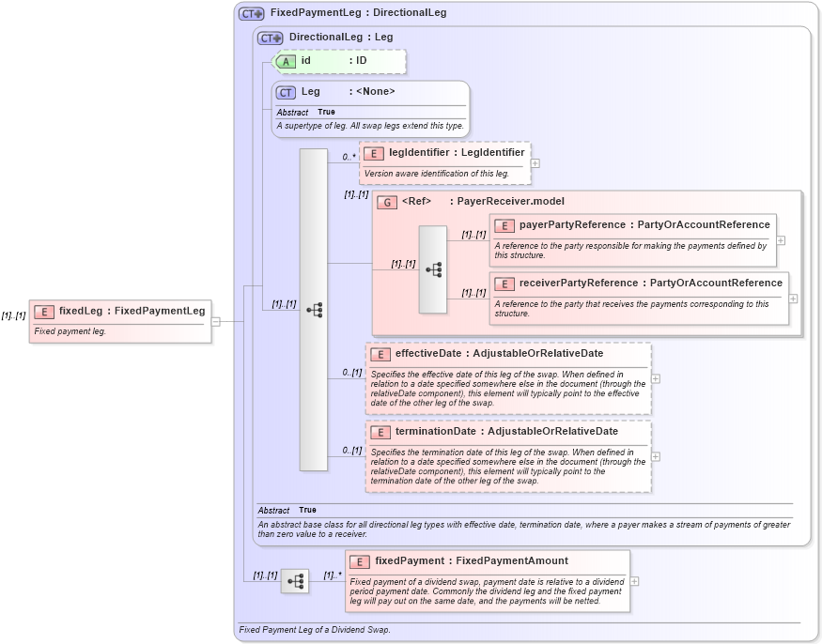Select the 'Leg : <None>' type label
This screenshot has height=644, width=822.
349,92
